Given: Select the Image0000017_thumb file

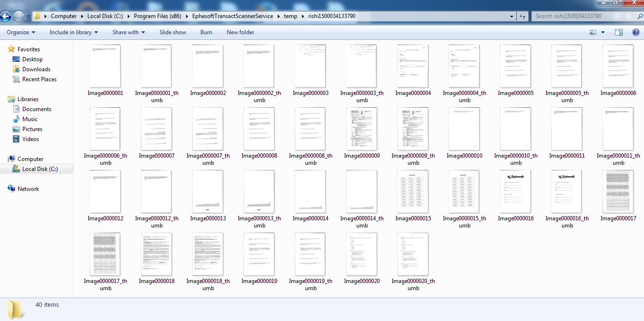Looking at the screenshot, I should tap(105, 261).
